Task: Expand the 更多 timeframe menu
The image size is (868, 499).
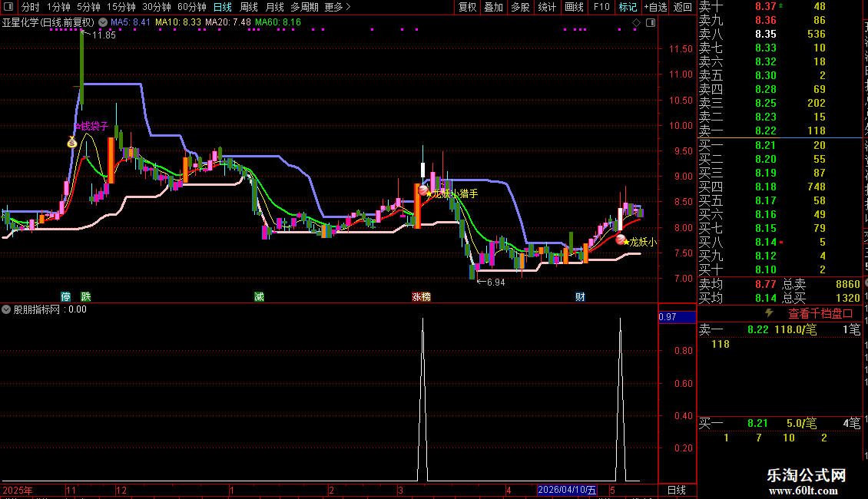Action: click(x=337, y=7)
